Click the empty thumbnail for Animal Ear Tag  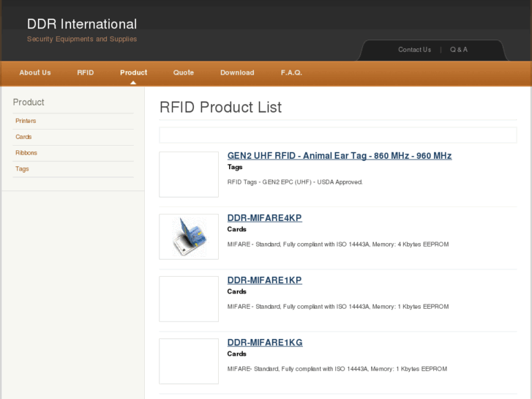pyautogui.click(x=189, y=174)
